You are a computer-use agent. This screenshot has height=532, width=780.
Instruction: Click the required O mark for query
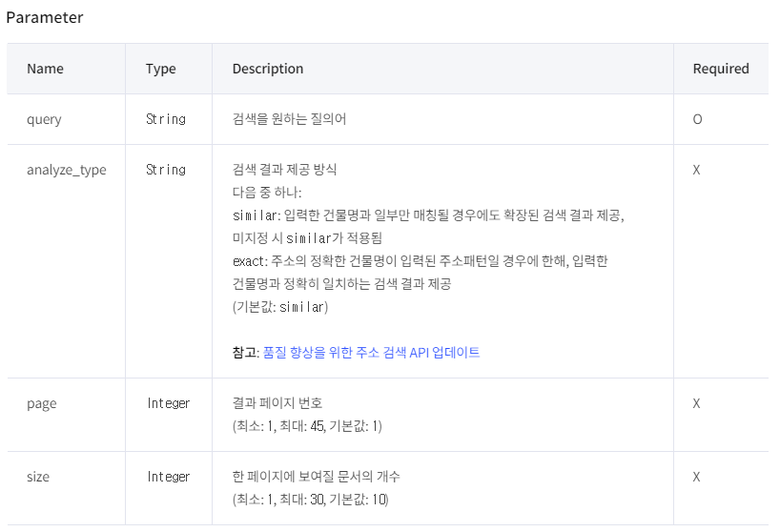[697, 119]
